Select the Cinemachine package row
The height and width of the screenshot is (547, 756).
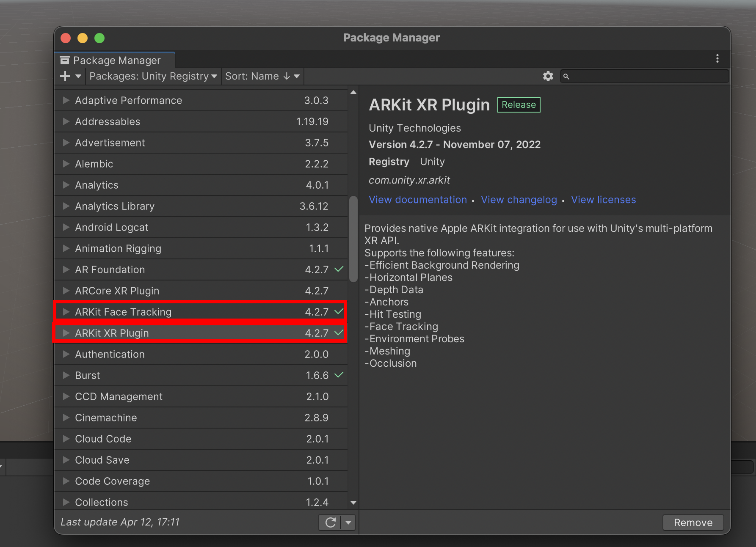tap(201, 418)
